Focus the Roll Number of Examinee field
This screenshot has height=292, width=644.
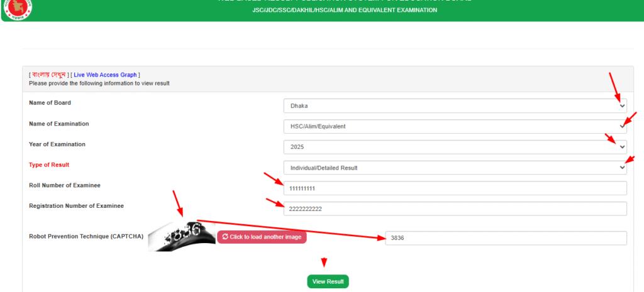(x=454, y=188)
